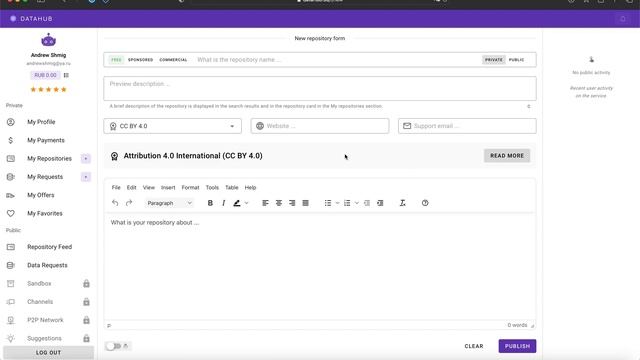Click the Website input field
Viewport: 640px width, 360px height.
[x=320, y=126]
